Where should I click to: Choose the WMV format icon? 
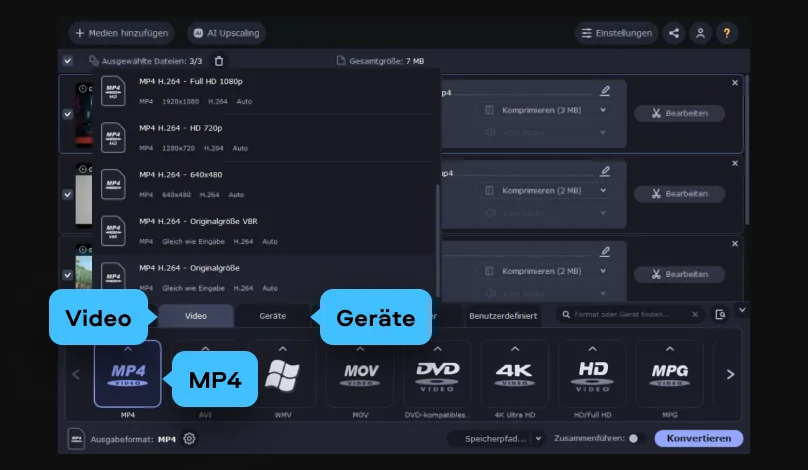(282, 375)
